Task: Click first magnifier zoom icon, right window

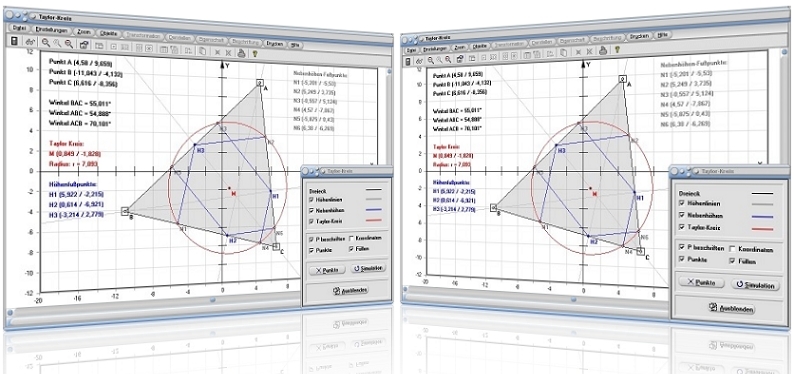Action: click(x=431, y=59)
